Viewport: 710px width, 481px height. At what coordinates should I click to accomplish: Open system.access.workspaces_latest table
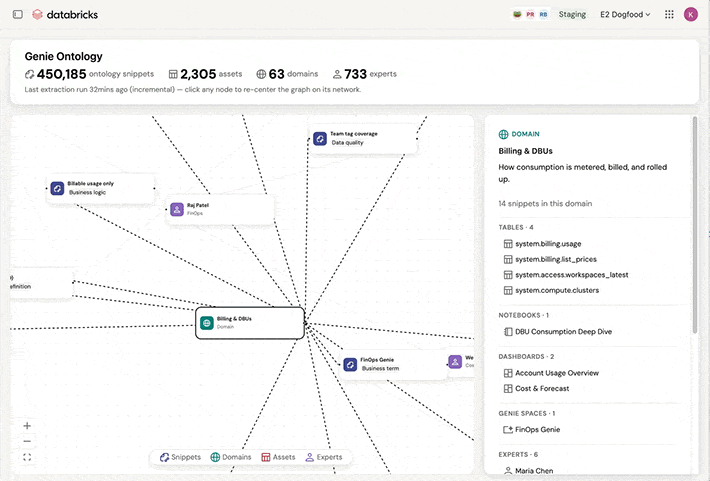[566, 275]
